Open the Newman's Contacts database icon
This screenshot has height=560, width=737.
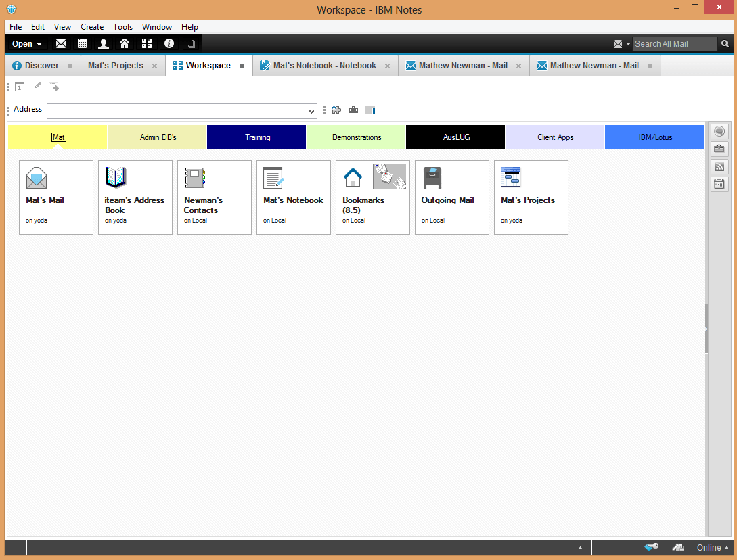coord(215,193)
